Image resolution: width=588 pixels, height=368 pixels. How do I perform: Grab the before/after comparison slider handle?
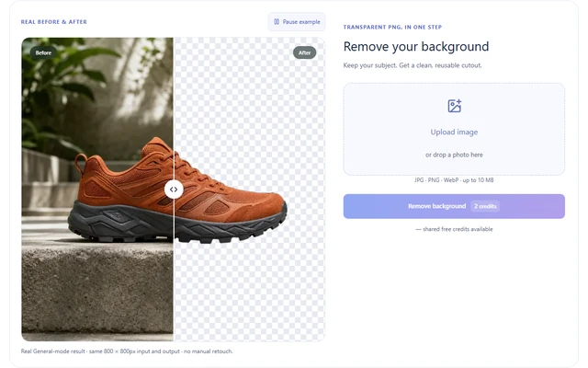point(174,190)
